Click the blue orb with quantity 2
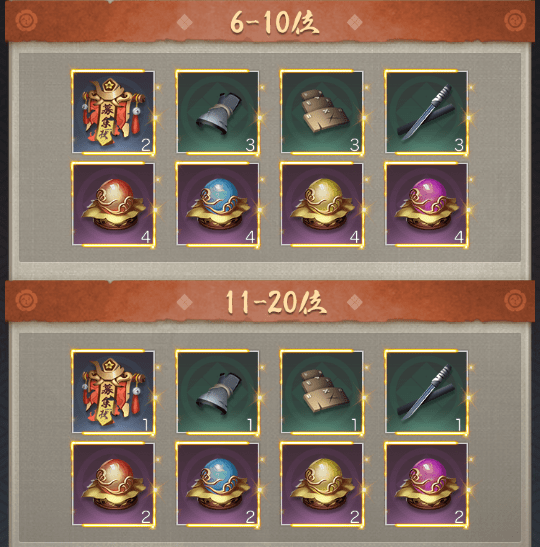Viewport: 540px width, 547px height. [218, 484]
